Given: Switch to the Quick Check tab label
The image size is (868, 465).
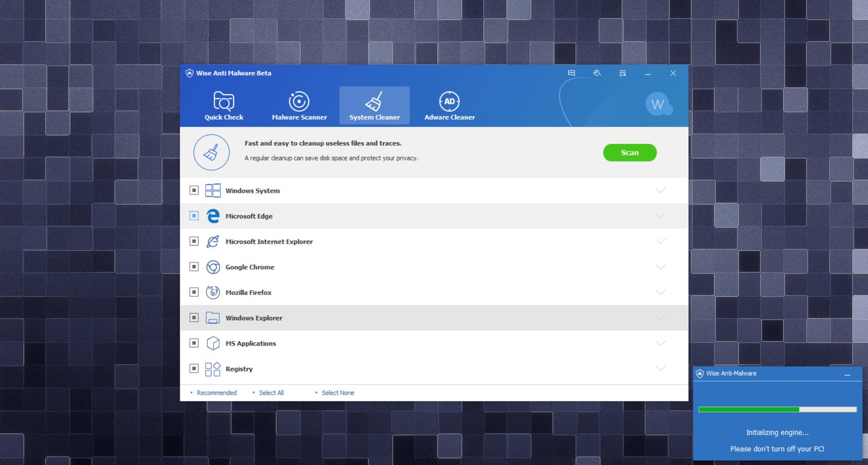Looking at the screenshot, I should tap(224, 117).
